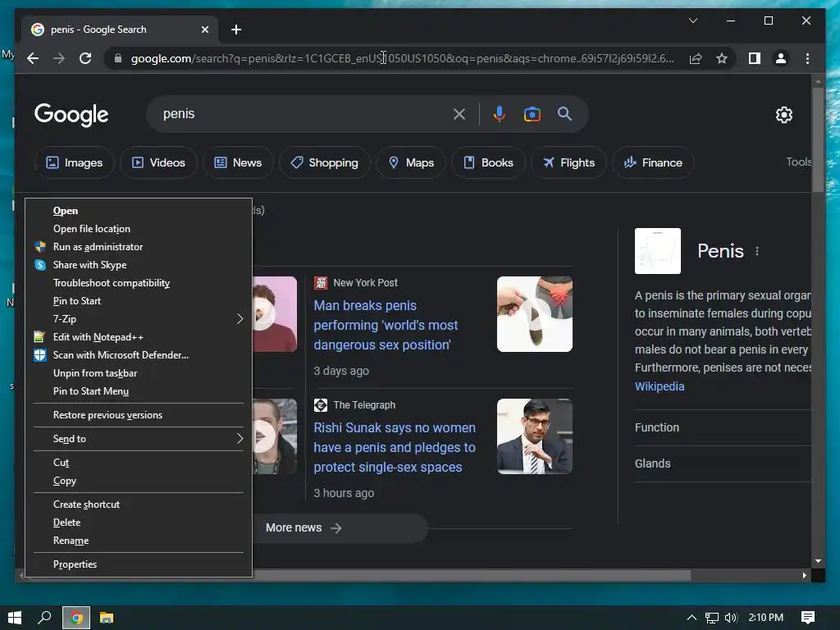Choose Create shortcut
840x630 pixels.
coord(138,504)
